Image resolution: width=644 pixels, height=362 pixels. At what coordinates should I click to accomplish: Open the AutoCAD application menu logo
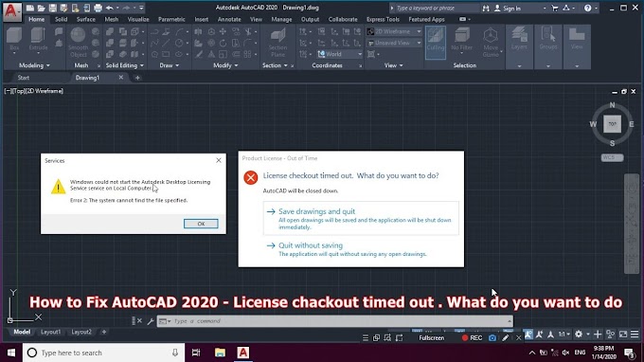(11, 11)
